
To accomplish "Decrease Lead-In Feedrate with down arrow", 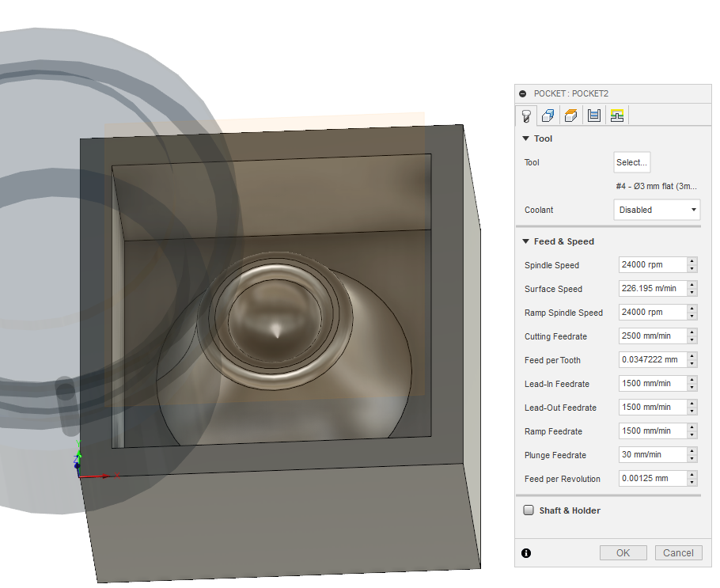I will click(x=692, y=388).
